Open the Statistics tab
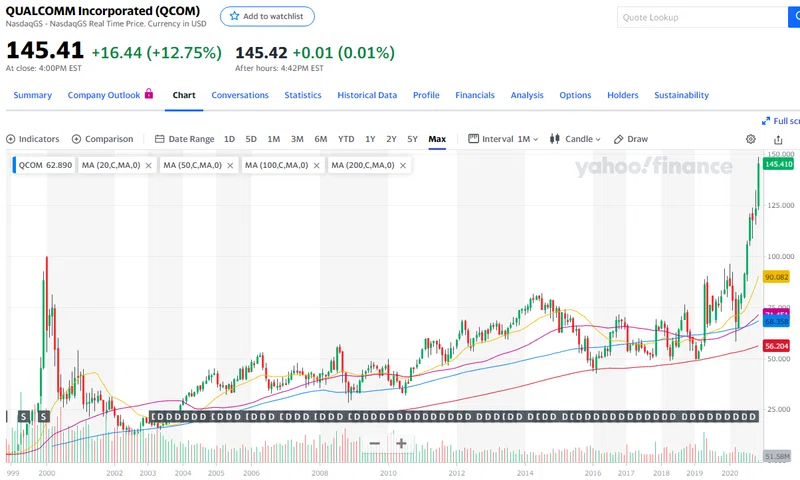 click(303, 95)
